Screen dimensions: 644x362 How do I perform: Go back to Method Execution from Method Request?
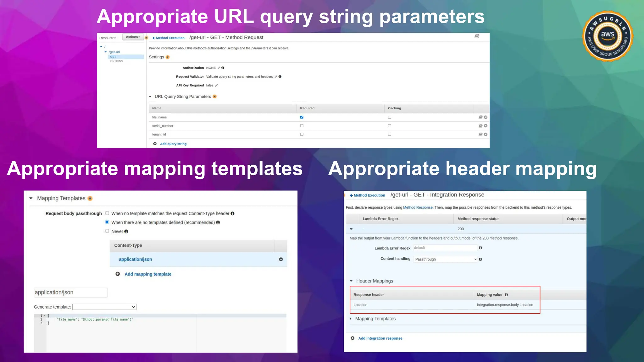tap(169, 38)
